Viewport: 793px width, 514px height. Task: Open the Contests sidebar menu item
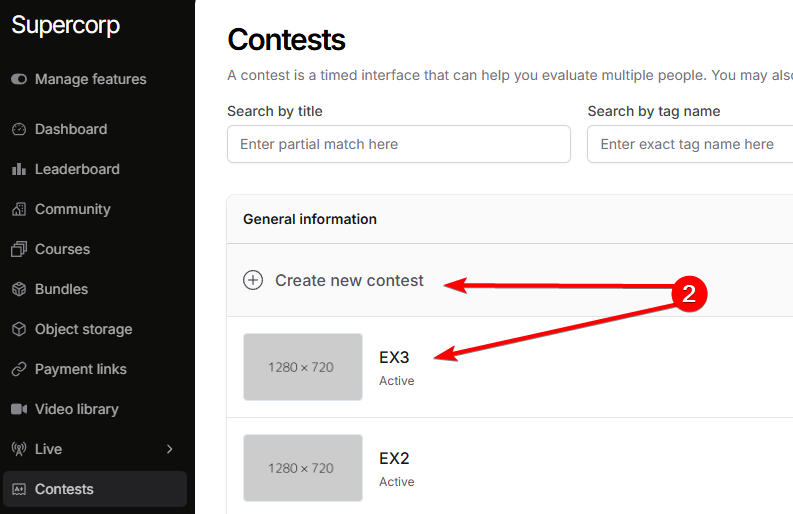[x=64, y=489]
